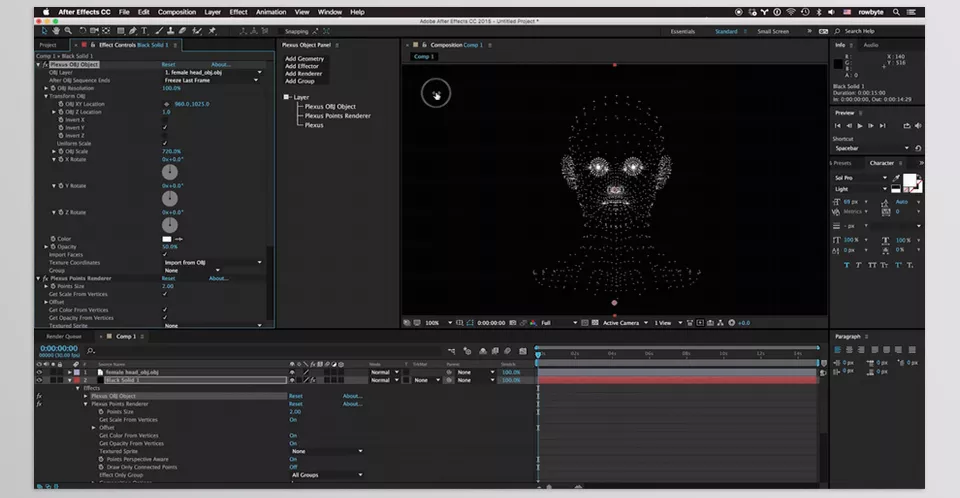Click the Reset Exposure icon in viewer footer
Viewport: 960px width, 498px height.
coord(731,323)
